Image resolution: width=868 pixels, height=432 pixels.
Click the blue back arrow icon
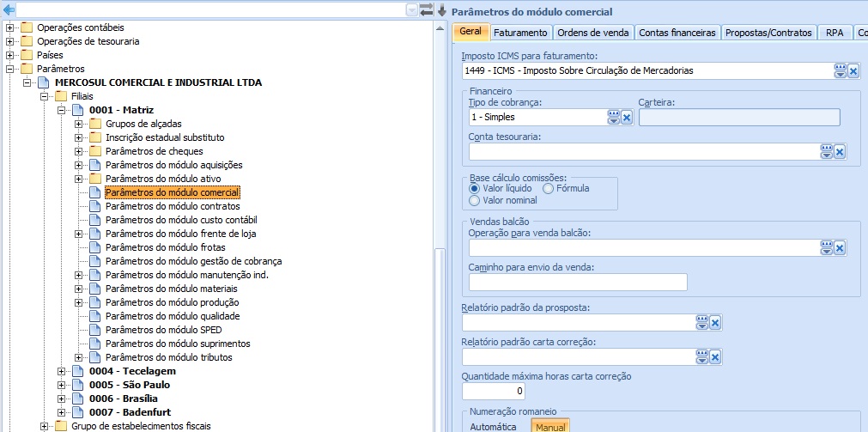point(9,10)
